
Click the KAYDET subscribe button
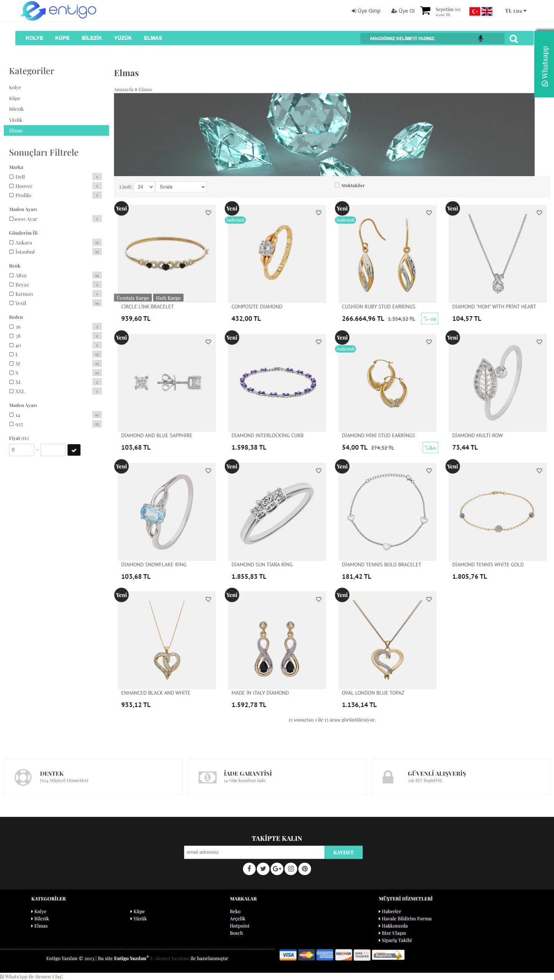point(343,852)
